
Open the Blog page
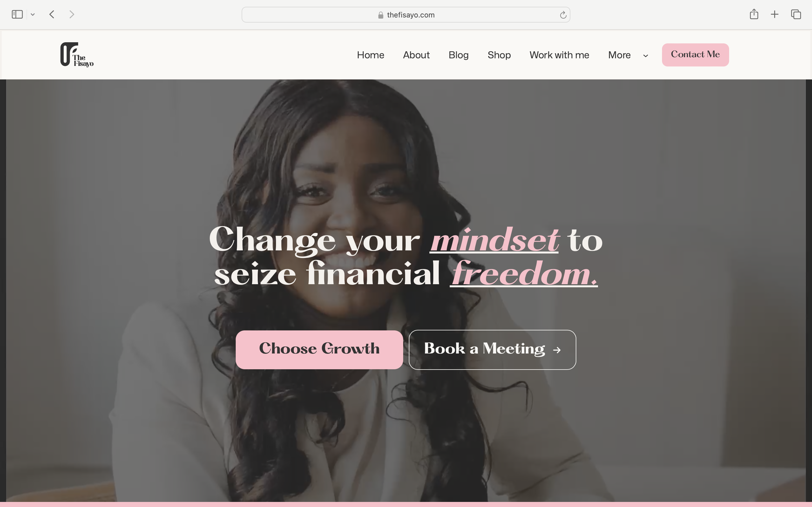458,55
